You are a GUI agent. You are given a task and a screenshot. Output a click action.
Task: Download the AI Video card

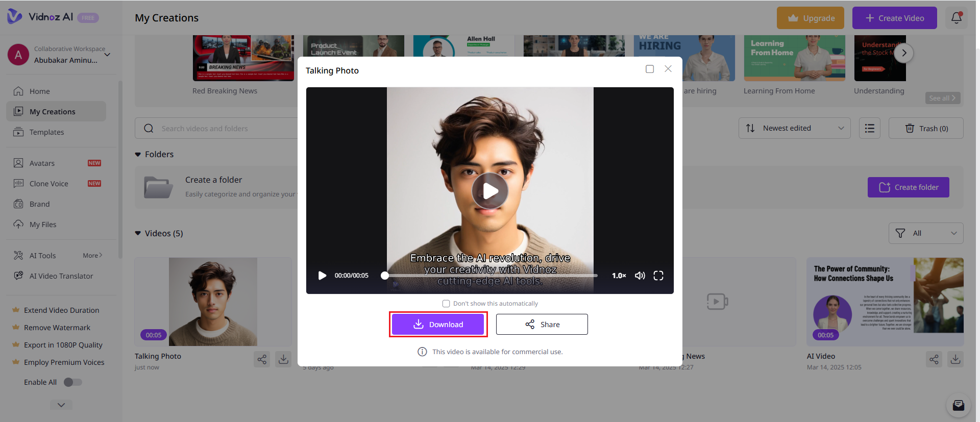click(x=955, y=359)
